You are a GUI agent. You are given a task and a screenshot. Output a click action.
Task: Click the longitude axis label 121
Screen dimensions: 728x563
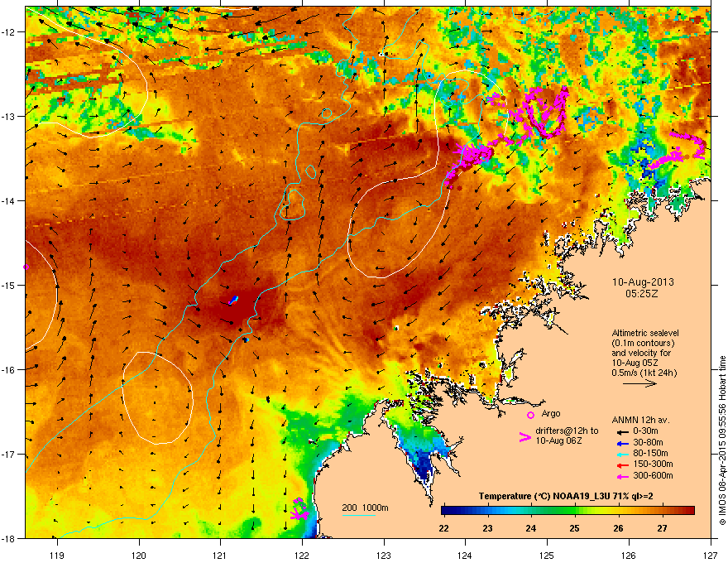tap(220, 555)
